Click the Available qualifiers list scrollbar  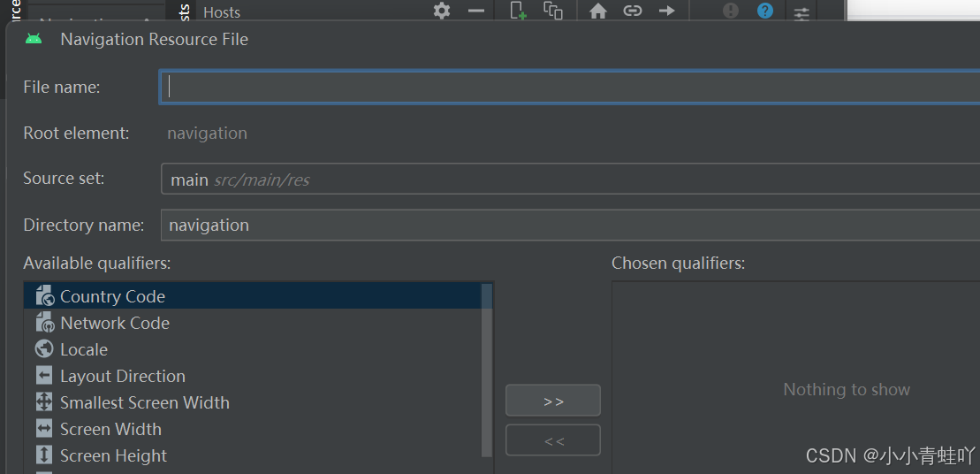pos(487,371)
